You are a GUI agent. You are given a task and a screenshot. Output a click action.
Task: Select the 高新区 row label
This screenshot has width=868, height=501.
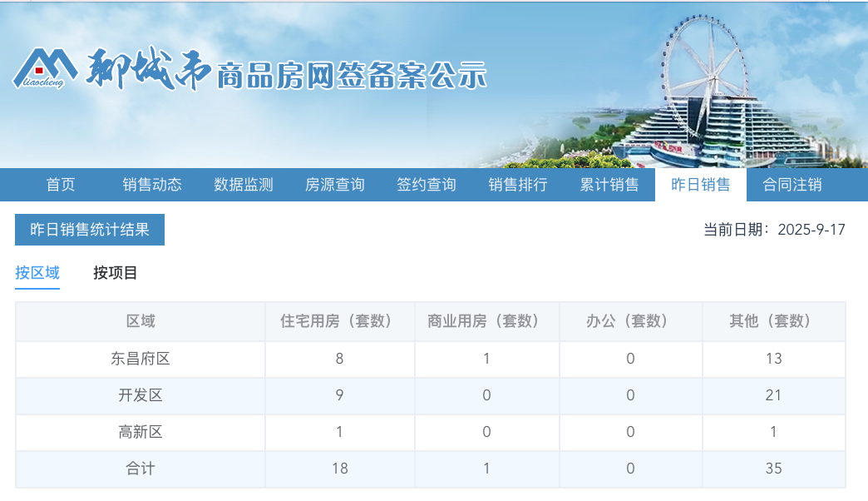140,432
